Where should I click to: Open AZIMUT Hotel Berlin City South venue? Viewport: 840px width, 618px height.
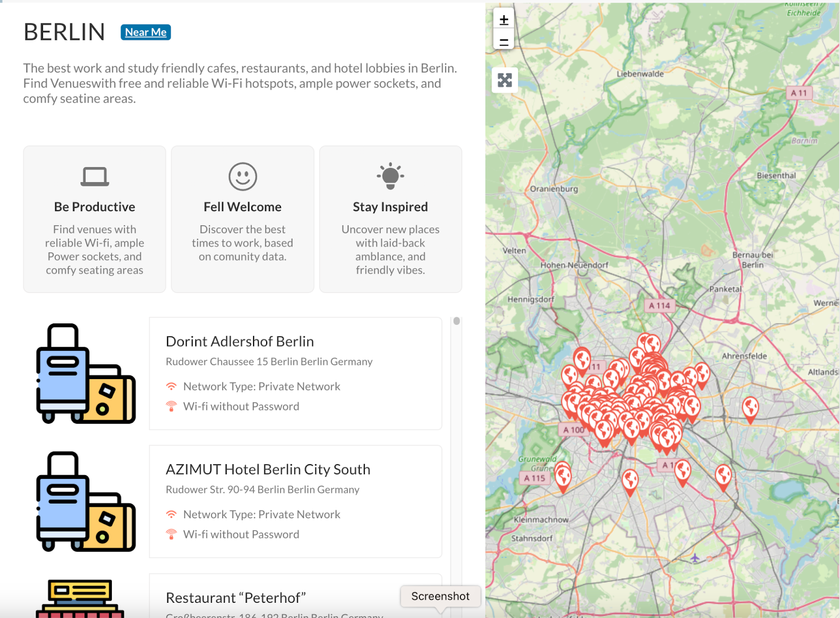[x=268, y=469]
